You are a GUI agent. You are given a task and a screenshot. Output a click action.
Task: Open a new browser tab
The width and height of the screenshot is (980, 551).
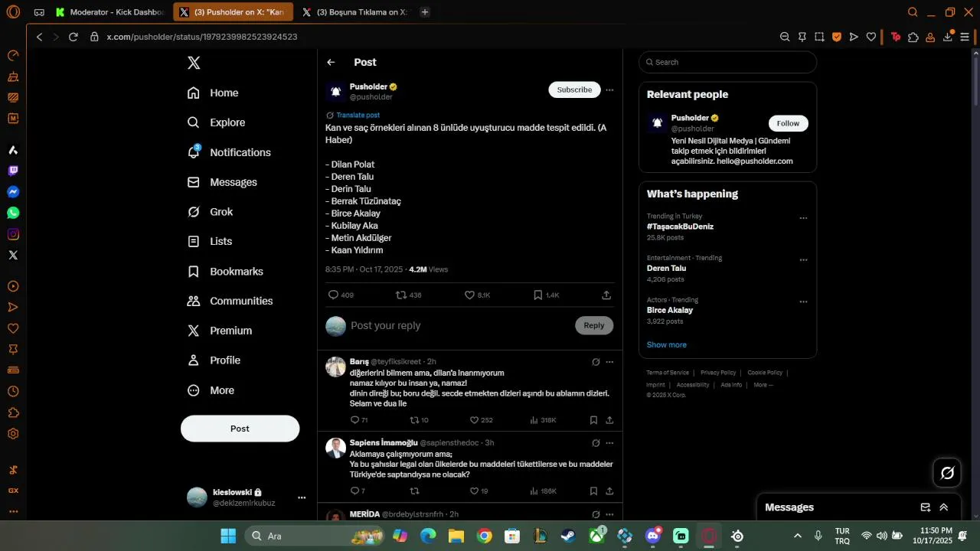pos(425,12)
